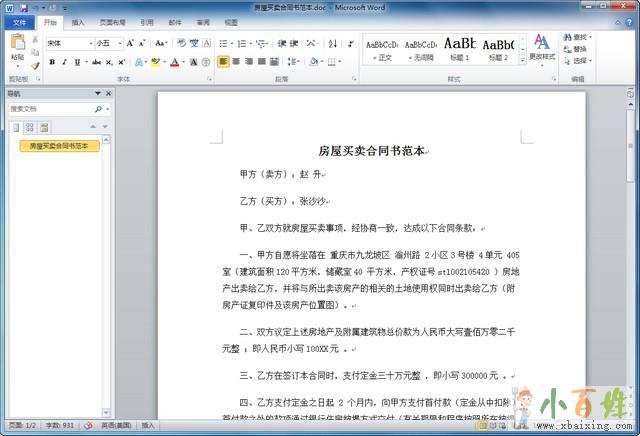The width and height of the screenshot is (640, 436).
Task: Show the page thumbnails view in navigation pane
Action: click(30, 127)
